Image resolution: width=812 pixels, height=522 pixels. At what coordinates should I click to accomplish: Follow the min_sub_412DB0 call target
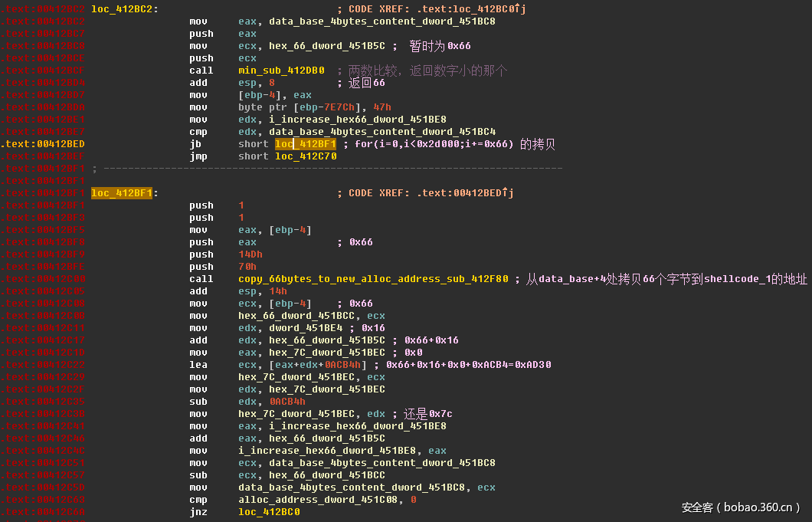(x=281, y=71)
